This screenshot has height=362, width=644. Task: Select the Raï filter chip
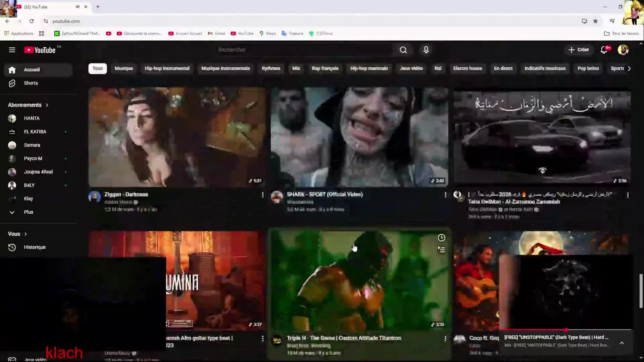tap(438, 68)
